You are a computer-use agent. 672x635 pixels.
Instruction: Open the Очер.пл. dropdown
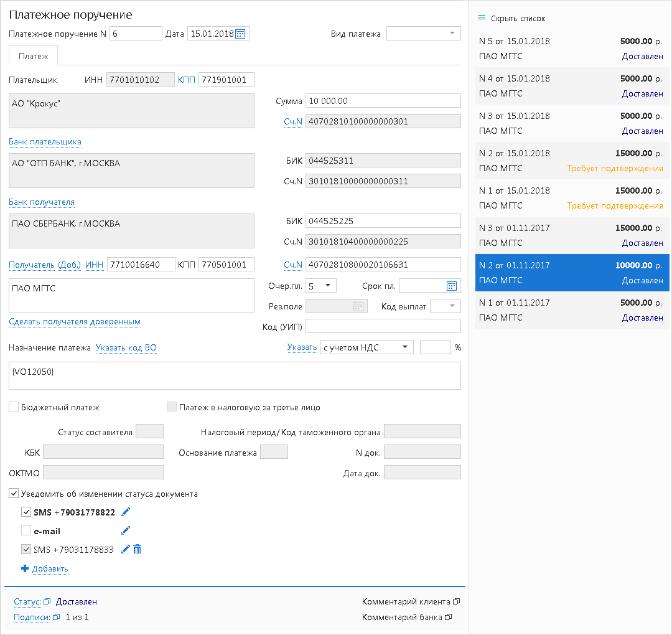(321, 286)
